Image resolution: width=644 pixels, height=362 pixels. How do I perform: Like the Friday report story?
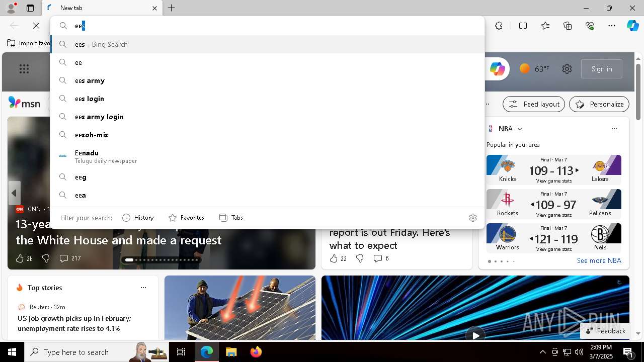(x=338, y=258)
